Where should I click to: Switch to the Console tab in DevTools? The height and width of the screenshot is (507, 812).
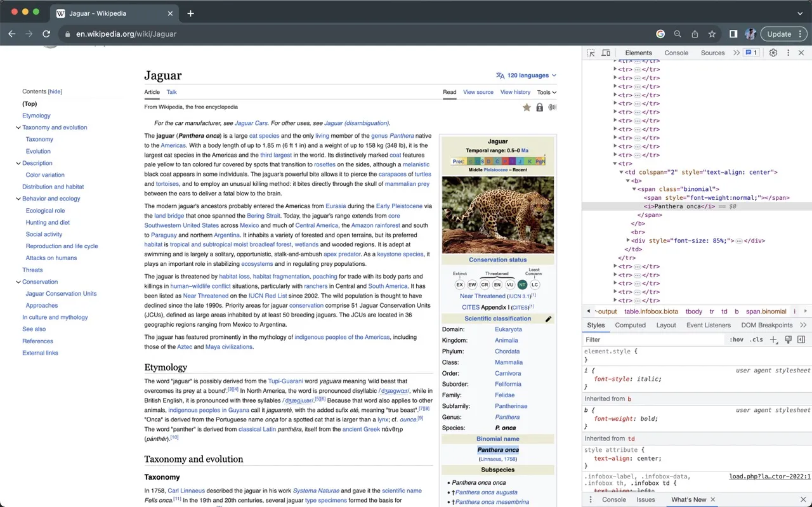(x=676, y=53)
